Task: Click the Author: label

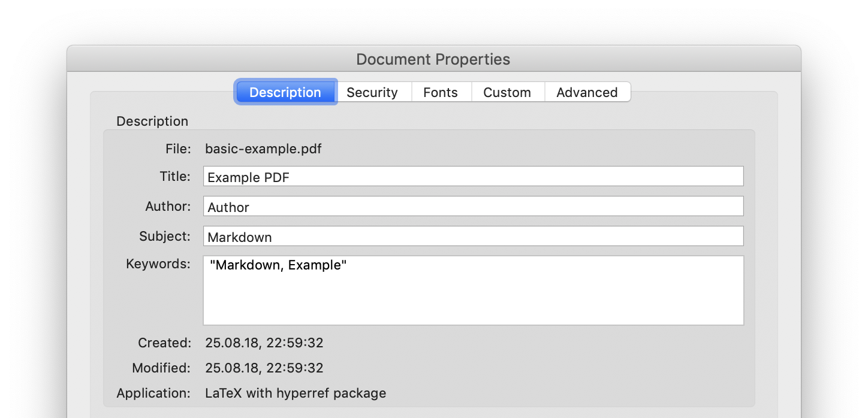Action: 168,207
